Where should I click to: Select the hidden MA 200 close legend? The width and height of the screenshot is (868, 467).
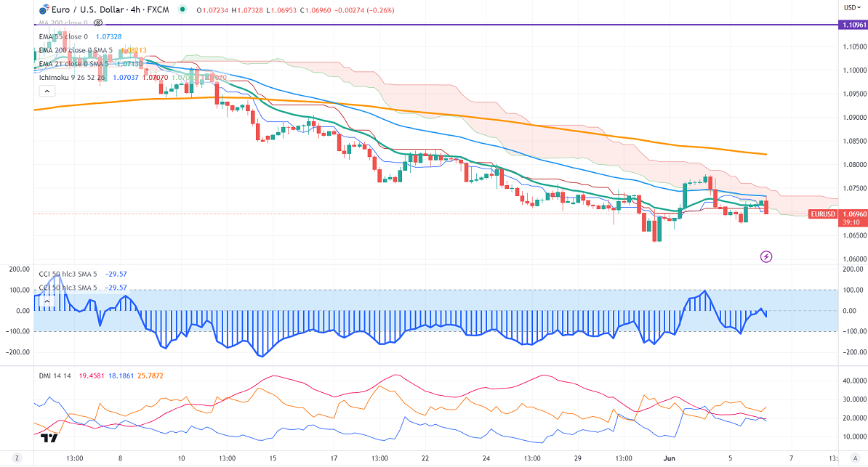tap(64, 23)
